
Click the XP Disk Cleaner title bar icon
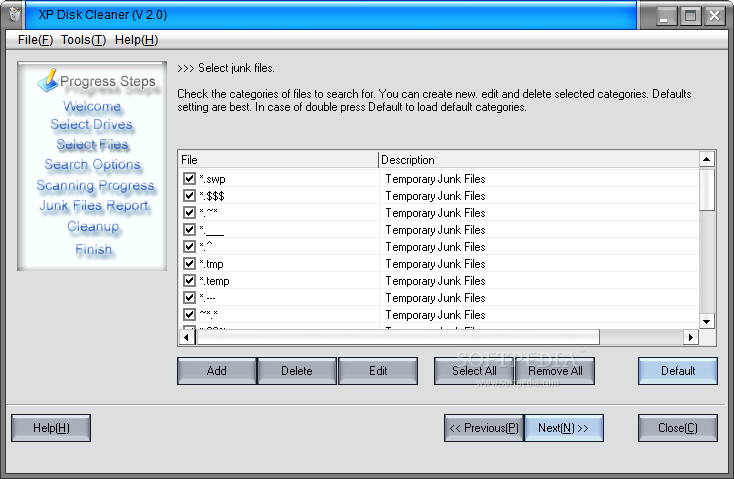[14, 14]
